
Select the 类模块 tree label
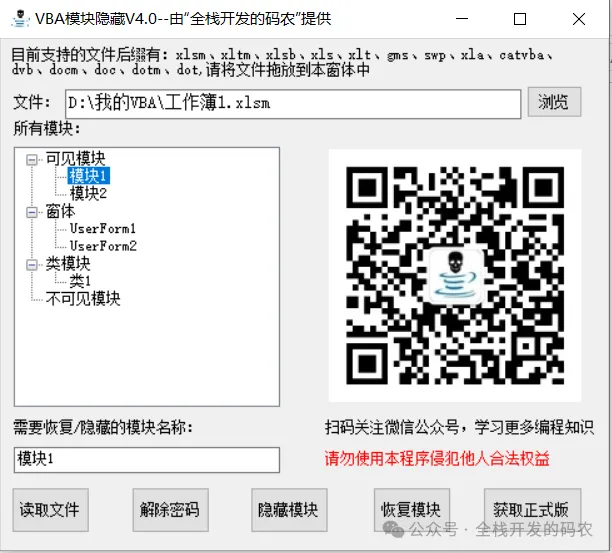point(68,264)
